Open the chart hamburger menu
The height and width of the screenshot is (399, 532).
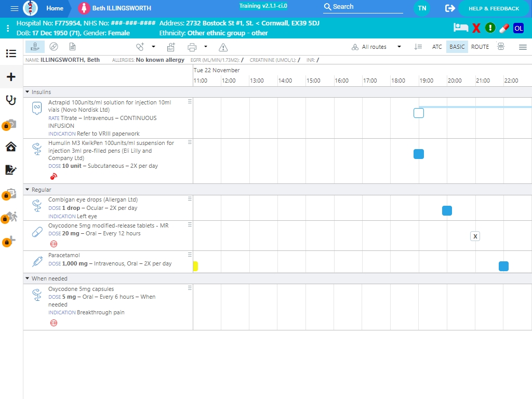click(x=523, y=47)
